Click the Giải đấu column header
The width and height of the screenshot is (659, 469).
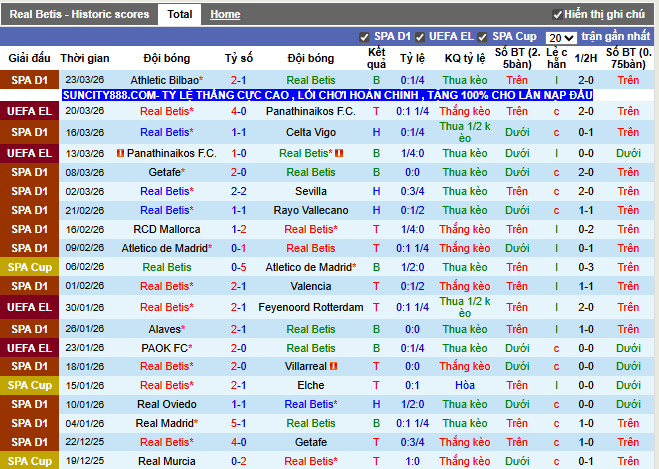pos(29,58)
